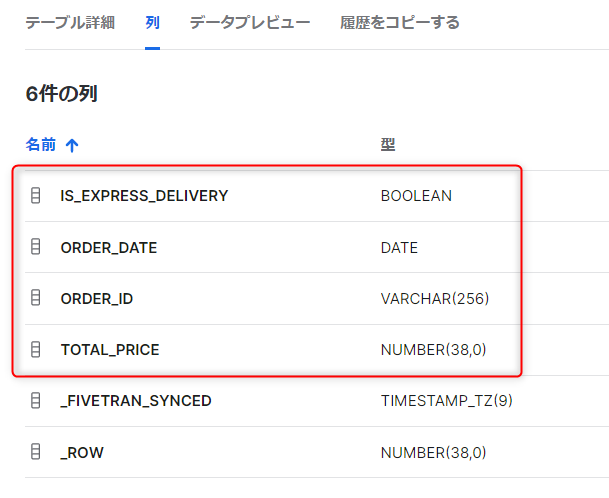The height and width of the screenshot is (498, 609).
Task: Open the 履歴をコピーする tab
Action: click(x=400, y=23)
